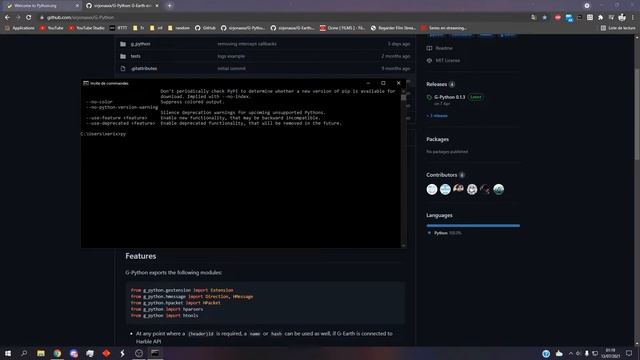Click the command prompt input line
The image size is (640, 360).
click(x=103, y=134)
